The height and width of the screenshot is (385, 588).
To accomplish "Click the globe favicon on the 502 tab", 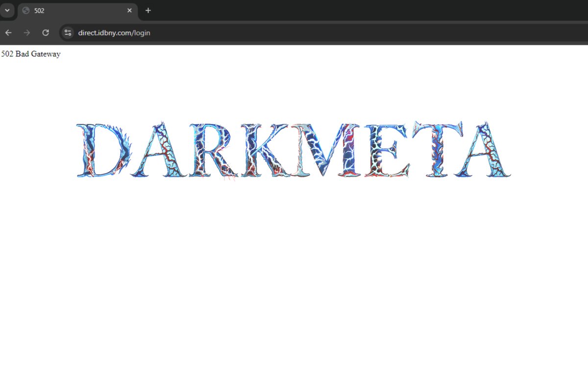I will (x=26, y=10).
